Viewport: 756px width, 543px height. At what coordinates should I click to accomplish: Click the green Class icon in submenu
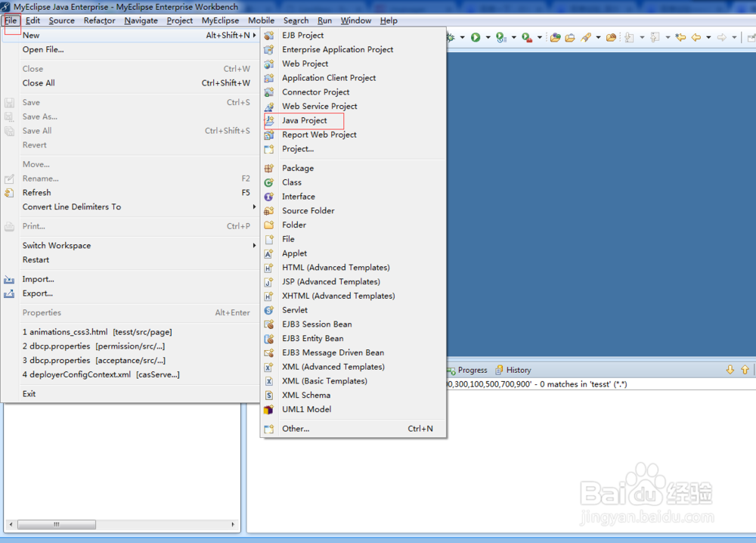tap(269, 182)
